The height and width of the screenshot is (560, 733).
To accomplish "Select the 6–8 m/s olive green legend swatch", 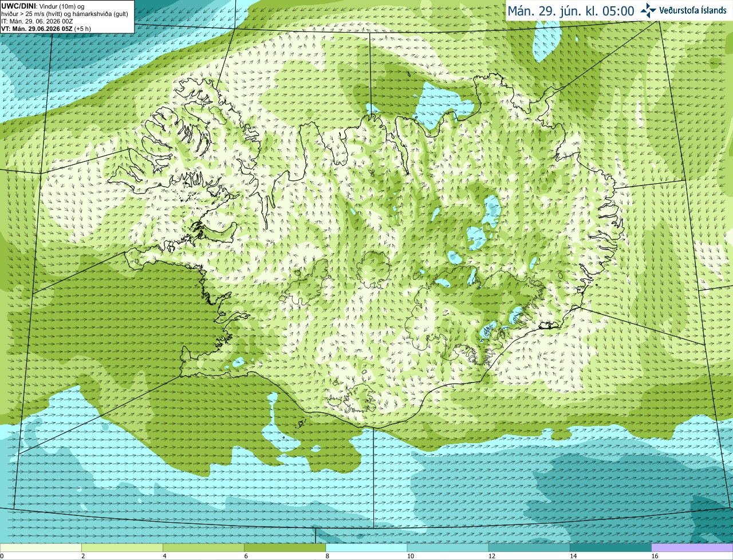I will click(x=285, y=548).
